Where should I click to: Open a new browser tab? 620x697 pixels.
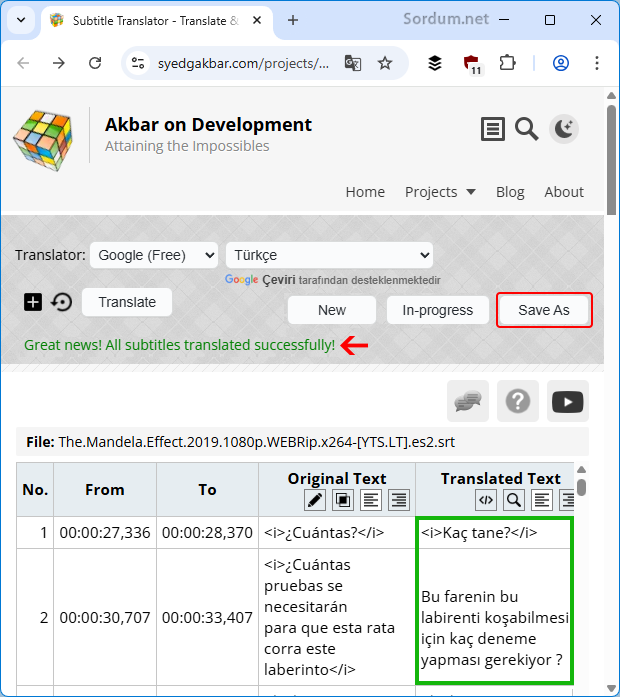pyautogui.click(x=292, y=20)
